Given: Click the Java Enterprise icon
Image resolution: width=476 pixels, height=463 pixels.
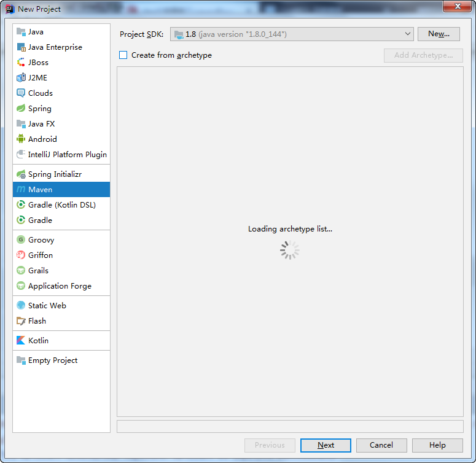Looking at the screenshot, I should (x=21, y=47).
